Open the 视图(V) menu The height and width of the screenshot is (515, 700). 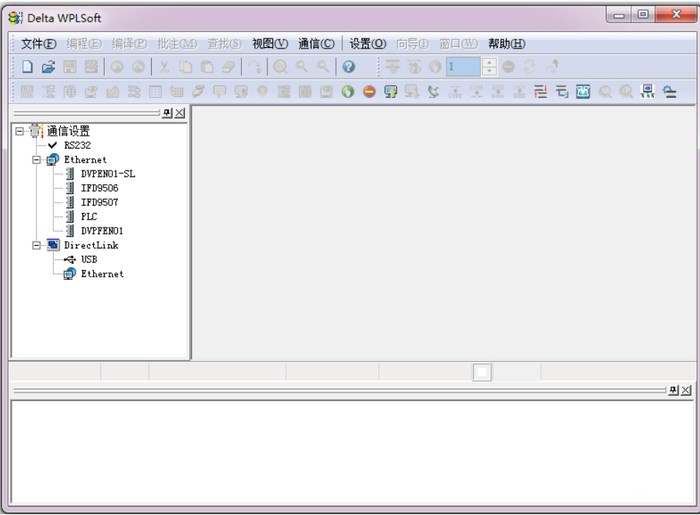[270, 43]
